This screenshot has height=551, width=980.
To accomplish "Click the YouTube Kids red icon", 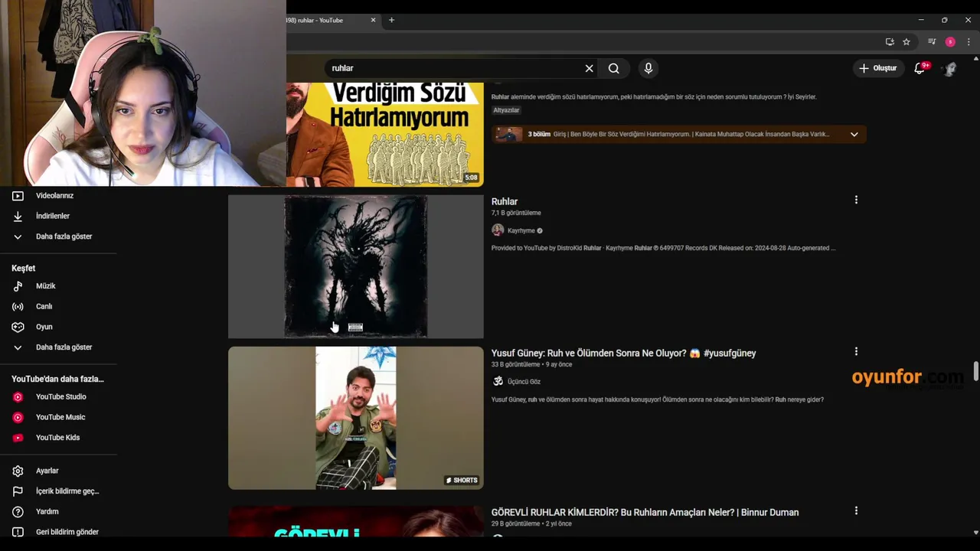I will click(x=18, y=438).
